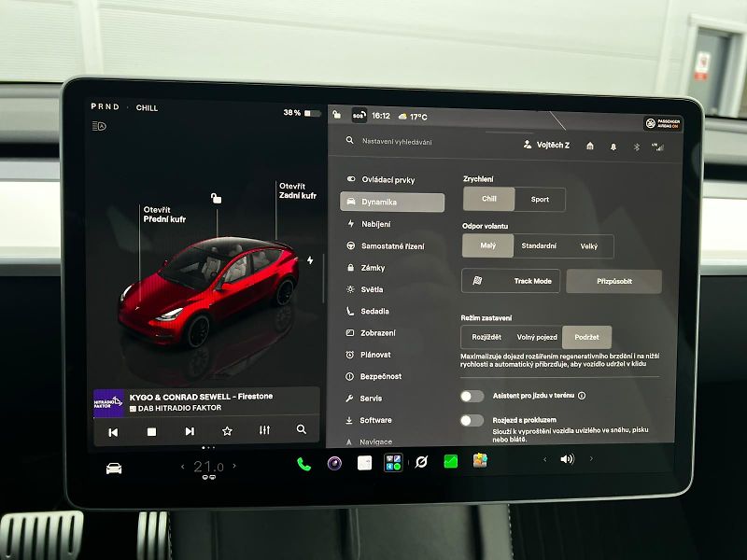Open the audio equalizer settings icon
Viewport: 747px width, 560px height.
(x=265, y=430)
